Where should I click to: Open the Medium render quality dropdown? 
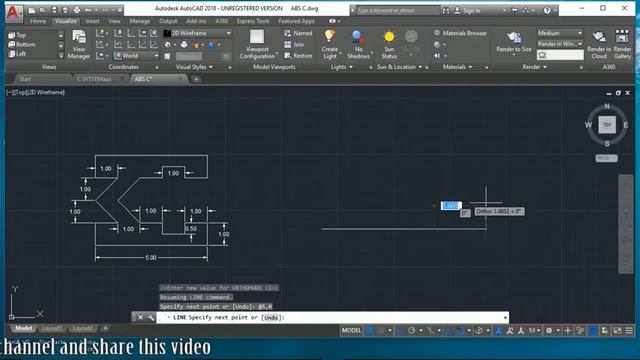coord(560,33)
